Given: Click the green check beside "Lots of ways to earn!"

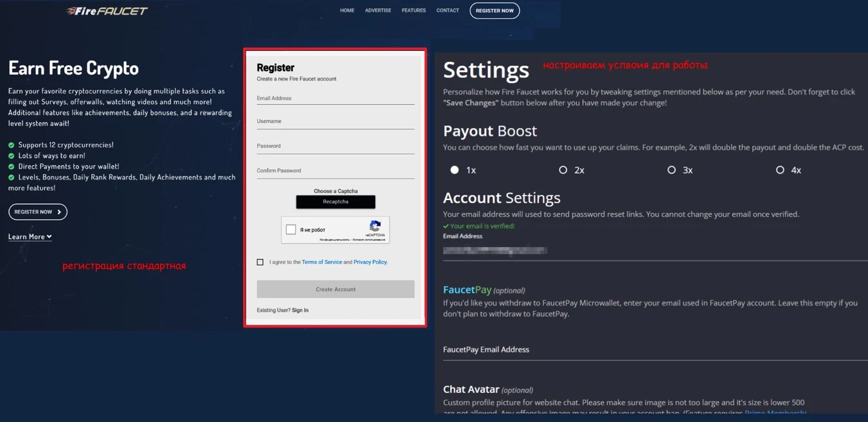Looking at the screenshot, I should click(x=11, y=156).
